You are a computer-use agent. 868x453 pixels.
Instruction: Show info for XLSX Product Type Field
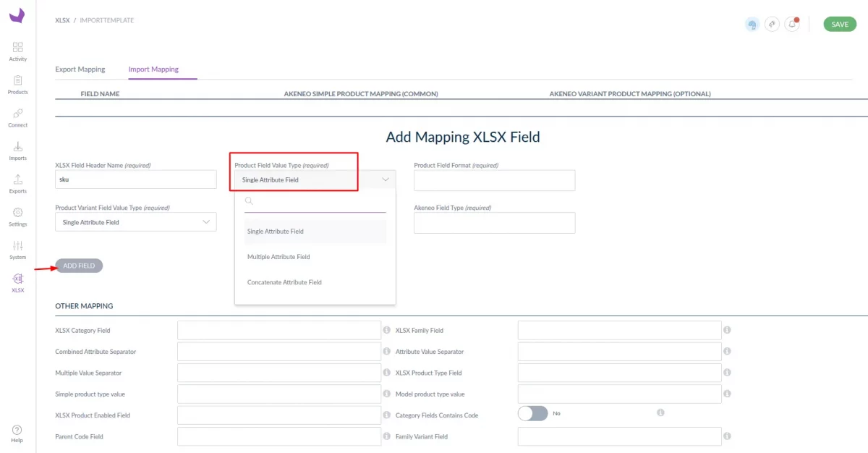tap(727, 373)
